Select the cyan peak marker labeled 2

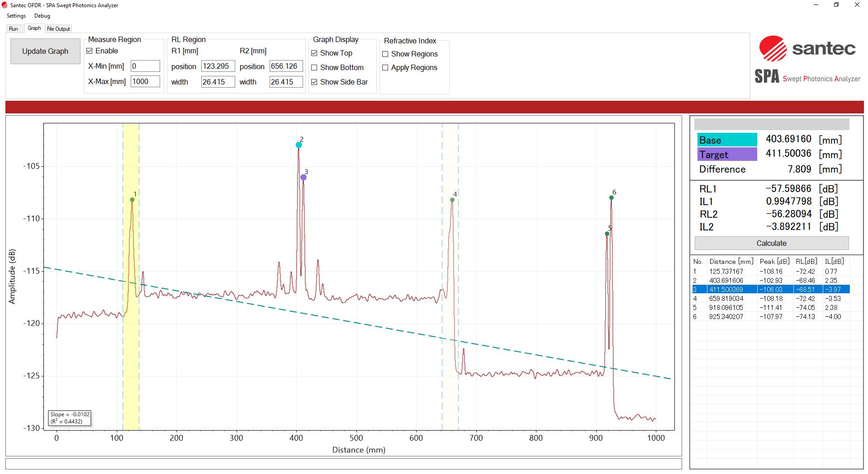(298, 144)
